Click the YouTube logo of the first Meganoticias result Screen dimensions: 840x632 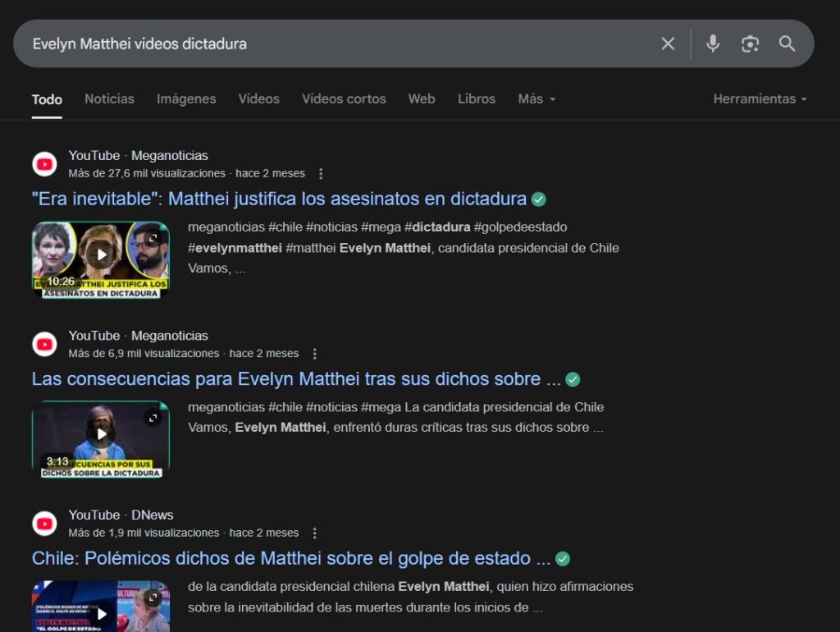click(x=44, y=164)
